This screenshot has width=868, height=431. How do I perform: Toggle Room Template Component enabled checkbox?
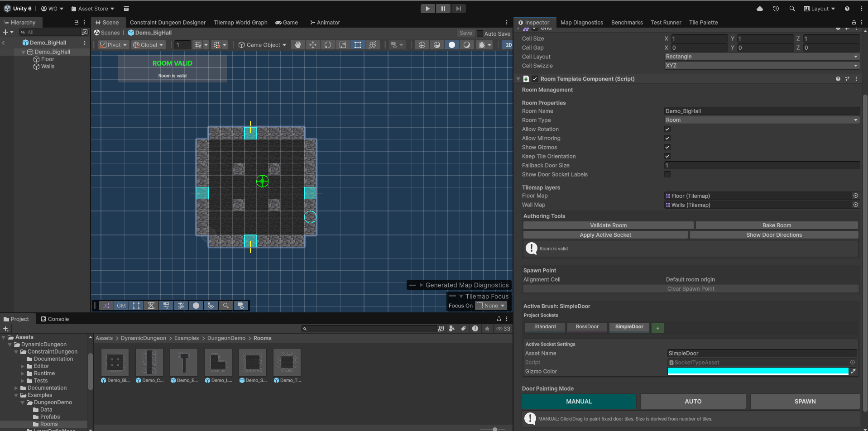(535, 79)
